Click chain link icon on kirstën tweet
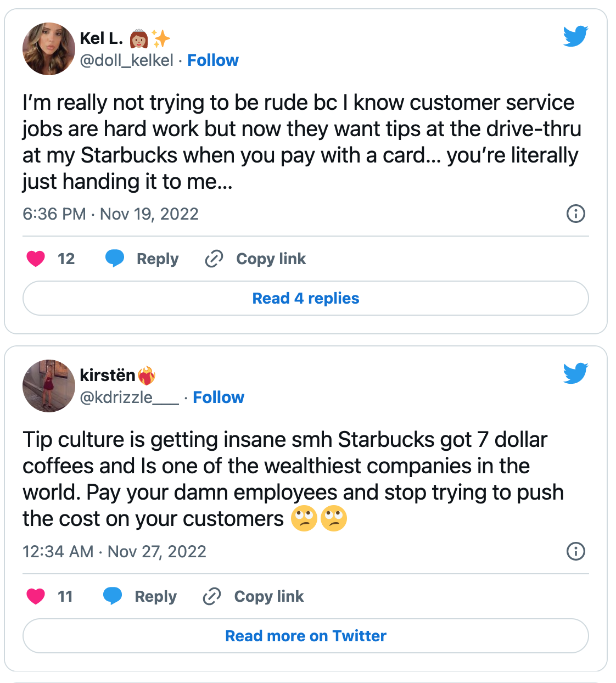Image resolution: width=616 pixels, height=683 pixels. [x=211, y=596]
